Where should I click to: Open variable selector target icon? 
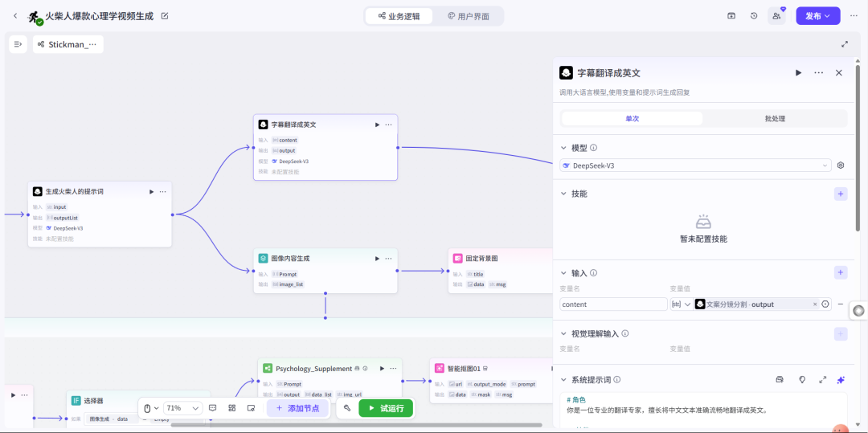[x=825, y=304]
